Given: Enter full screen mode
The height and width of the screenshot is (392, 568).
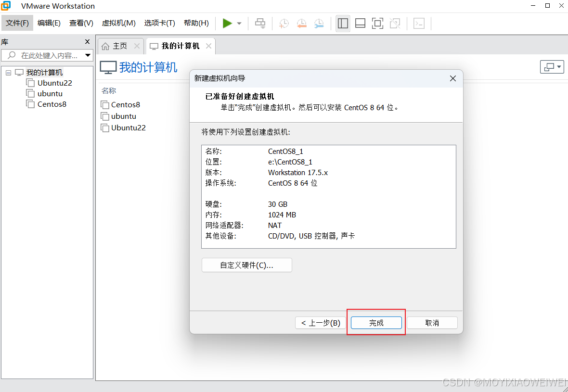Looking at the screenshot, I should 377,23.
